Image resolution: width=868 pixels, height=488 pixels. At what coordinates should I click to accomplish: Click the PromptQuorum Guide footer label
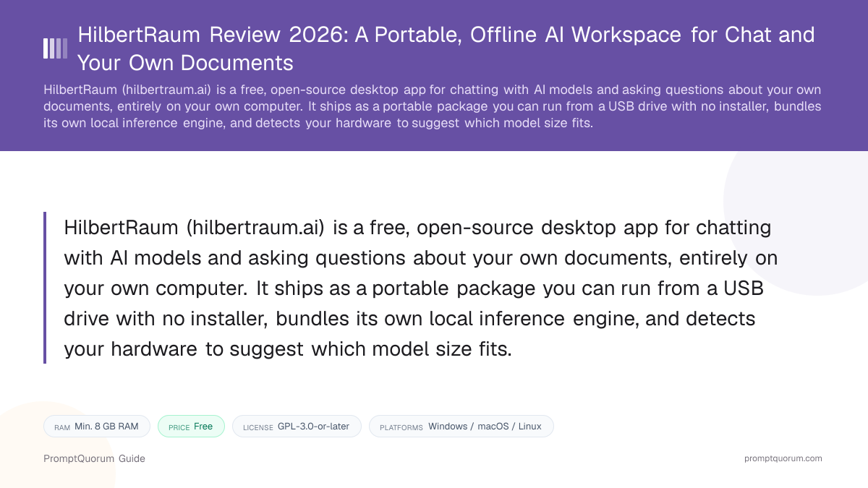point(94,458)
